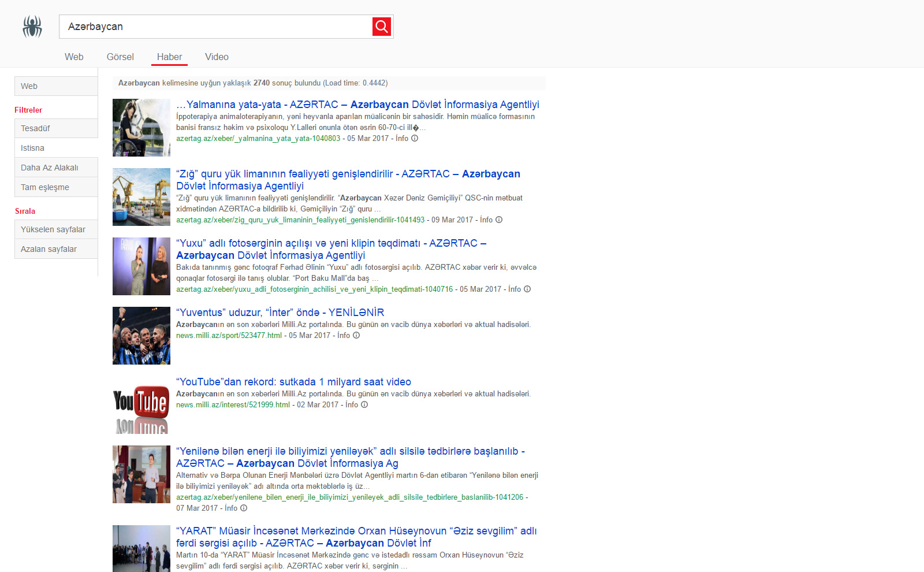Click Info icon for Zığ quru yük result
This screenshot has width=924, height=572.
[x=499, y=220]
